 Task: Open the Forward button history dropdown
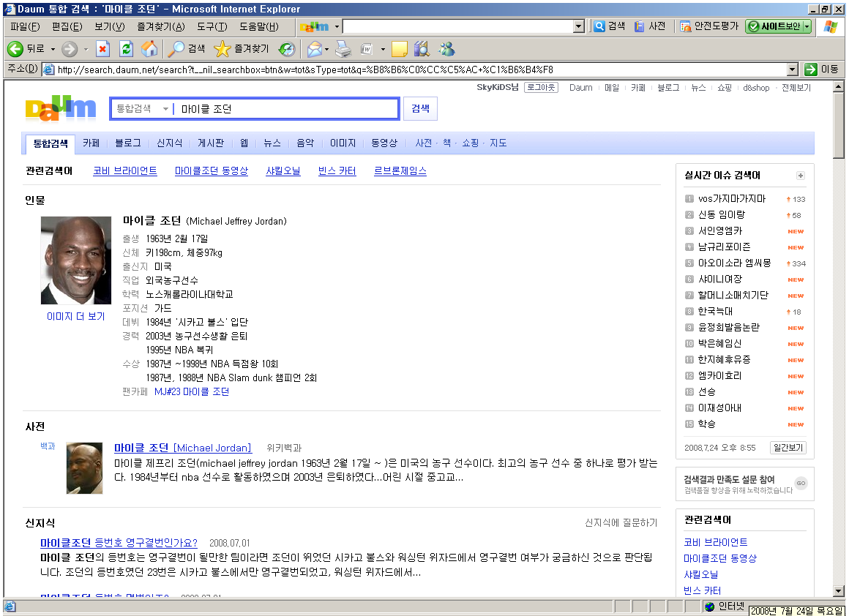coord(86,49)
